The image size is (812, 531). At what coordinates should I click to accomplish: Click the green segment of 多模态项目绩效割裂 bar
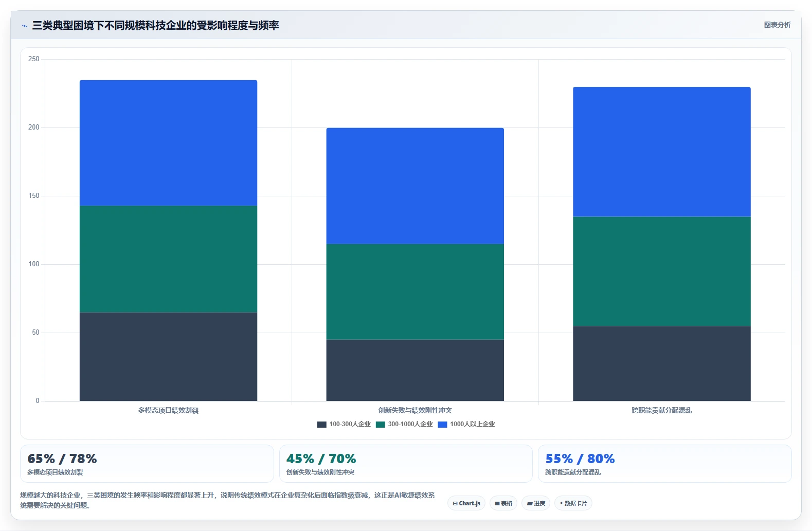(x=168, y=259)
